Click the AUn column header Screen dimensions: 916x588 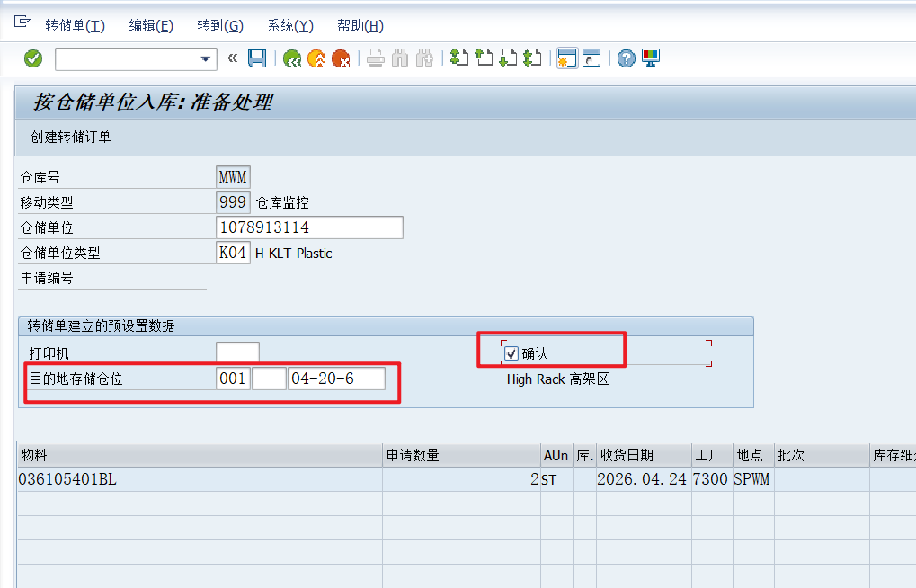(x=556, y=455)
